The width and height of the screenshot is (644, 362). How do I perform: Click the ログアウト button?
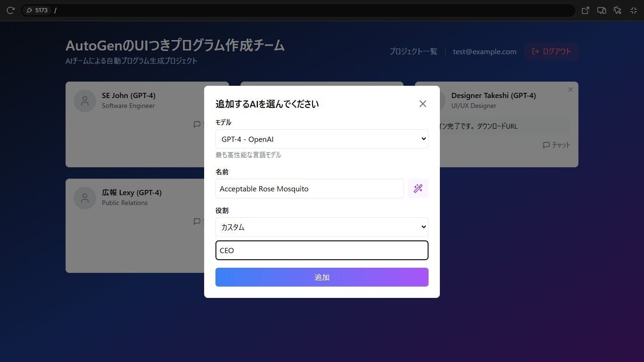coord(551,51)
